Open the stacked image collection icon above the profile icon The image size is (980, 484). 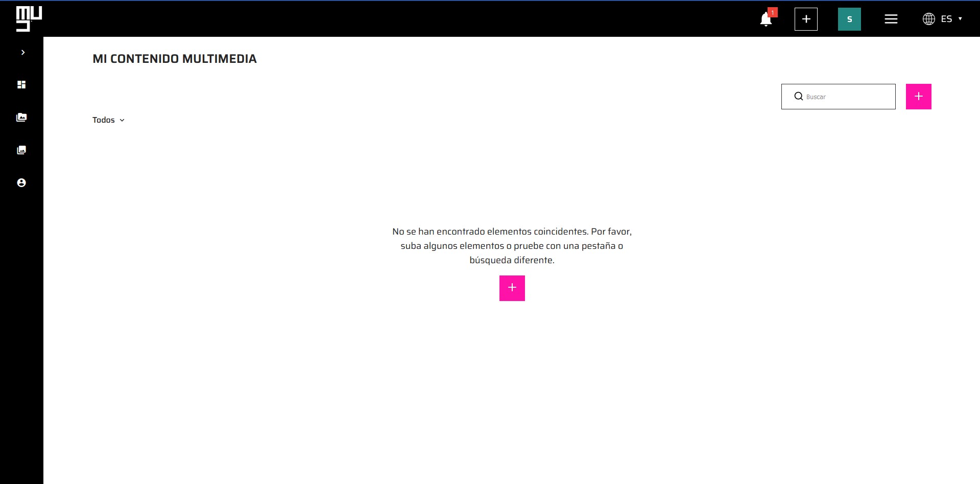(x=21, y=150)
